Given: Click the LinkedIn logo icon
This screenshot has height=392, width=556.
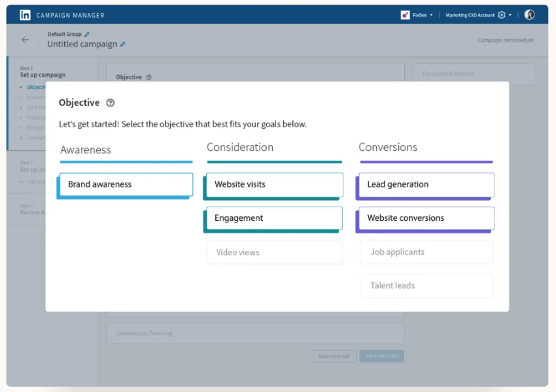Looking at the screenshot, I should pyautogui.click(x=25, y=15).
